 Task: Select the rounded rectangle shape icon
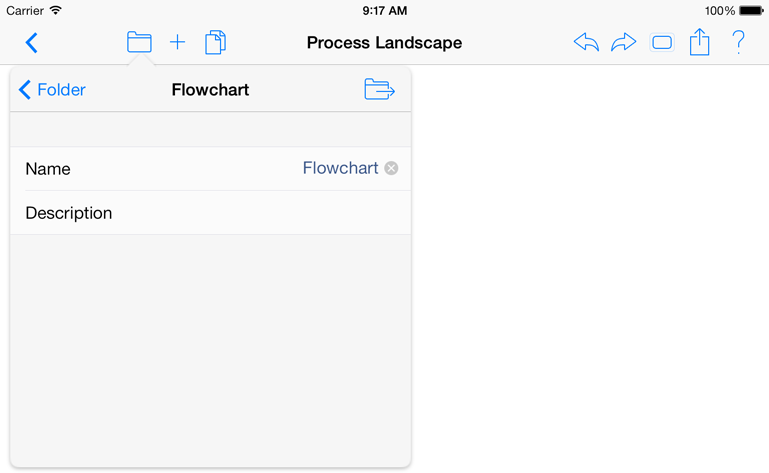(x=662, y=43)
